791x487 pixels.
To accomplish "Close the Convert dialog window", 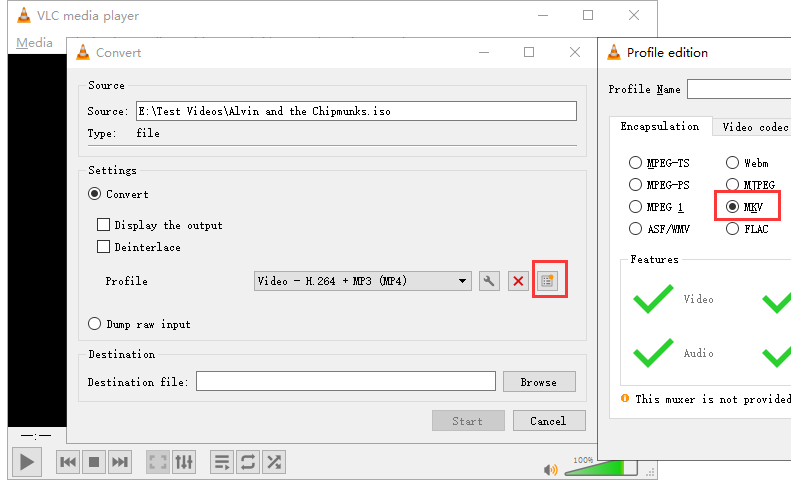I will 575,52.
